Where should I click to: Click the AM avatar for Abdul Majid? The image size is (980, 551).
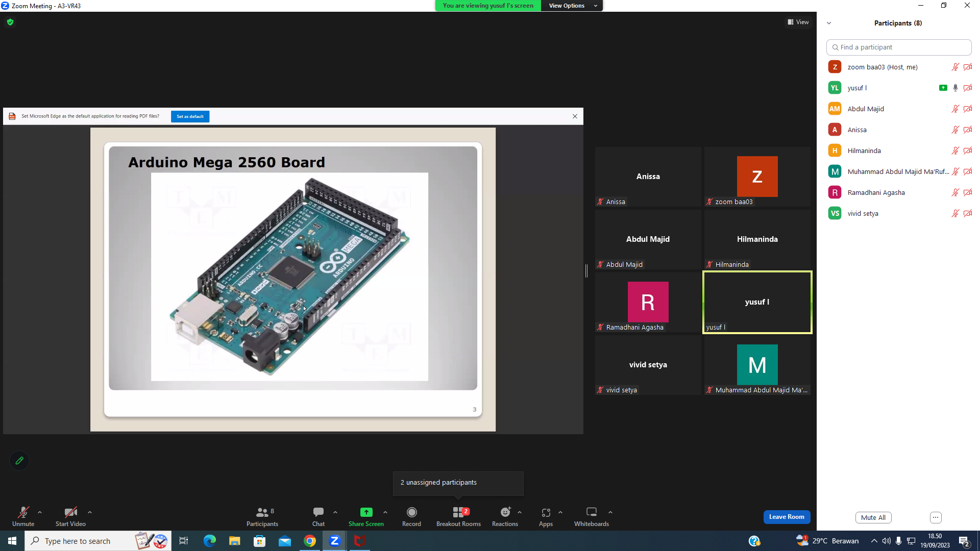pyautogui.click(x=835, y=109)
